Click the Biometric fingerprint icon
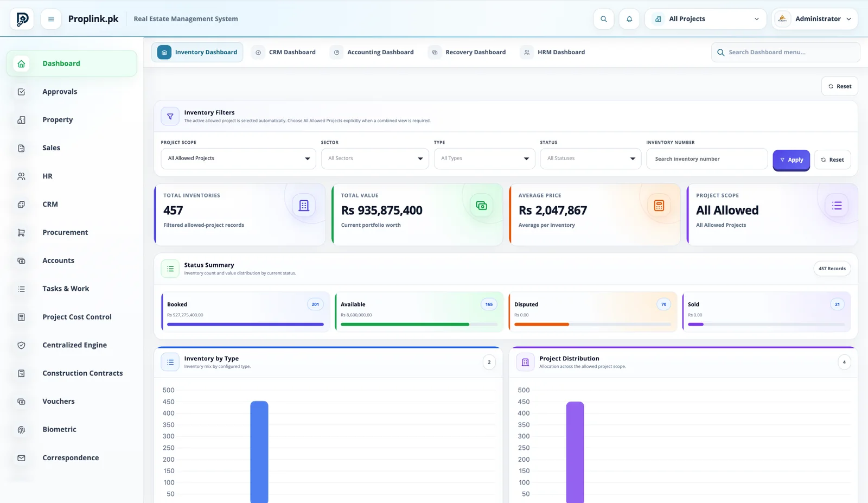 pos(21,430)
